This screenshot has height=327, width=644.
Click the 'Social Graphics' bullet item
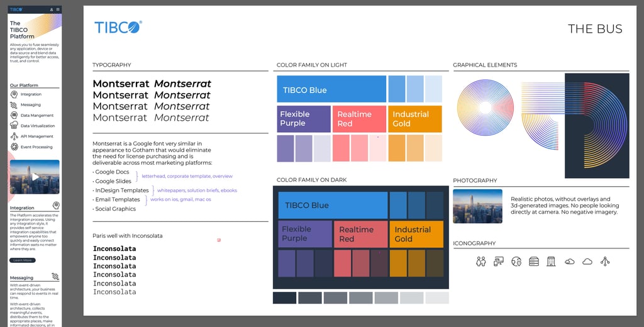114,209
